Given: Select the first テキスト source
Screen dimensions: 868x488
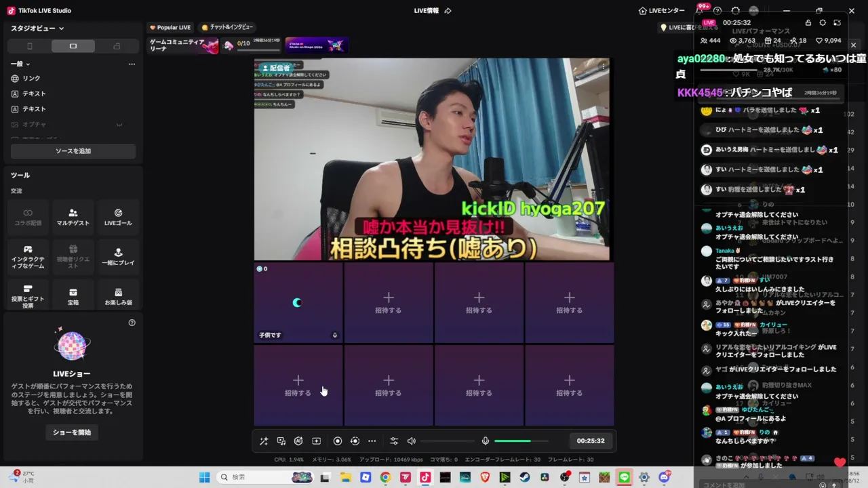Looking at the screenshot, I should pos(73,94).
